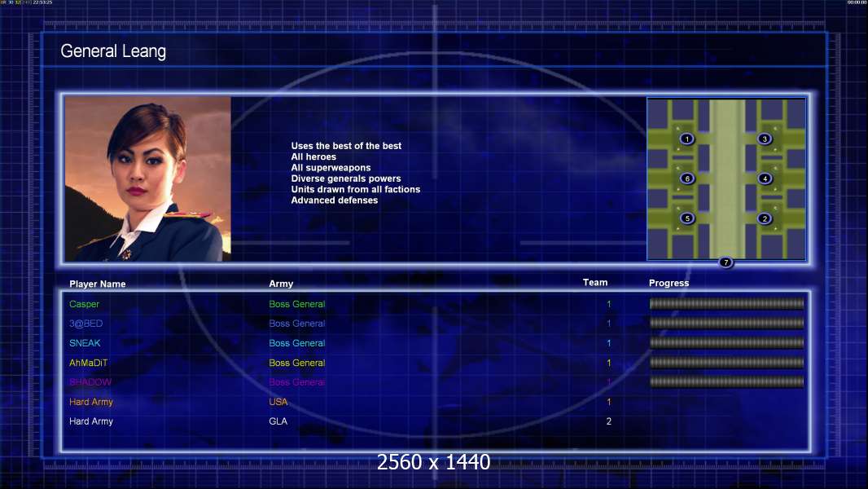This screenshot has width=868, height=489.
Task: Click team number 2 for GLA player
Action: coord(608,421)
